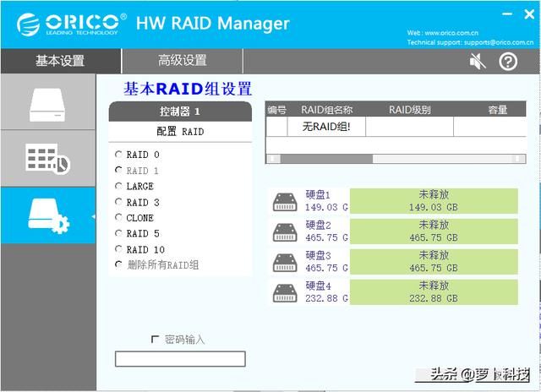The image size is (541, 392).
Task: Select the RAID 10 option
Action: point(118,249)
